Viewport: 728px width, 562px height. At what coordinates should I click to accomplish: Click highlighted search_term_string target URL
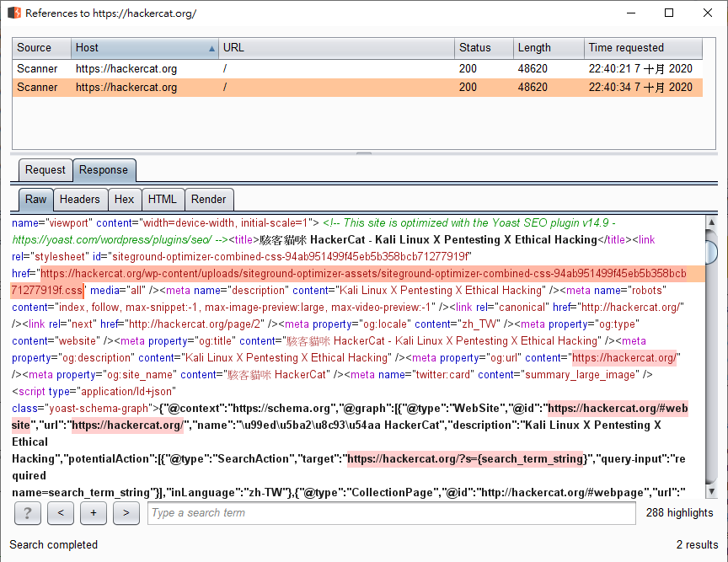pos(465,459)
